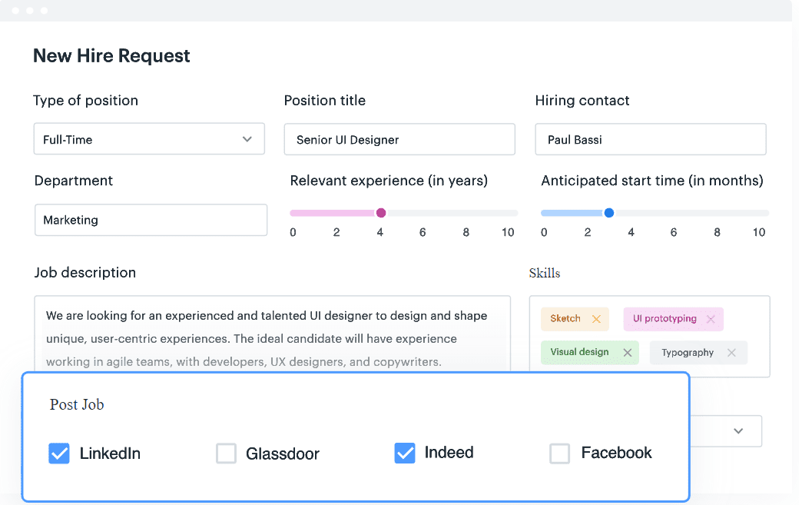
Task: Click the Sketch skill tag label
Action: [565, 319]
